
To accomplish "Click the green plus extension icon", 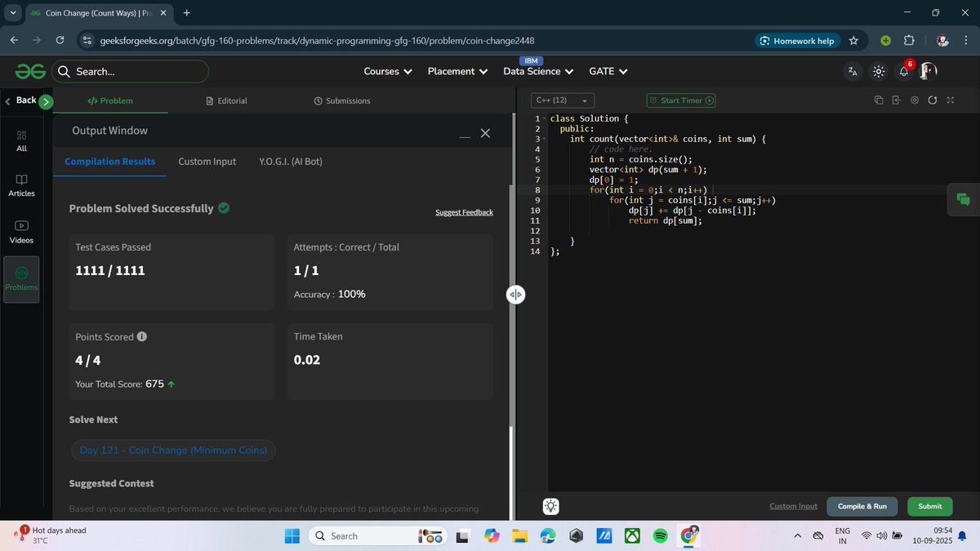I will click(886, 40).
